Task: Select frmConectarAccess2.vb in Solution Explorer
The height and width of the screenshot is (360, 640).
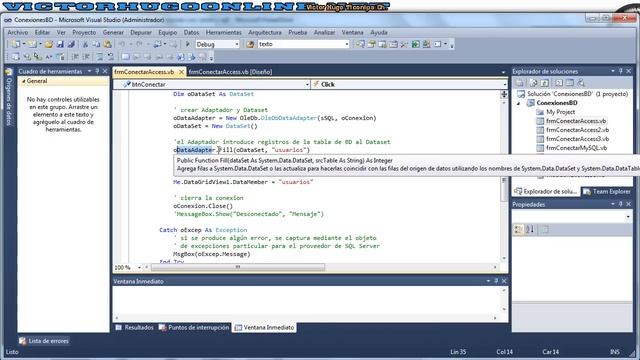Action: [577, 130]
